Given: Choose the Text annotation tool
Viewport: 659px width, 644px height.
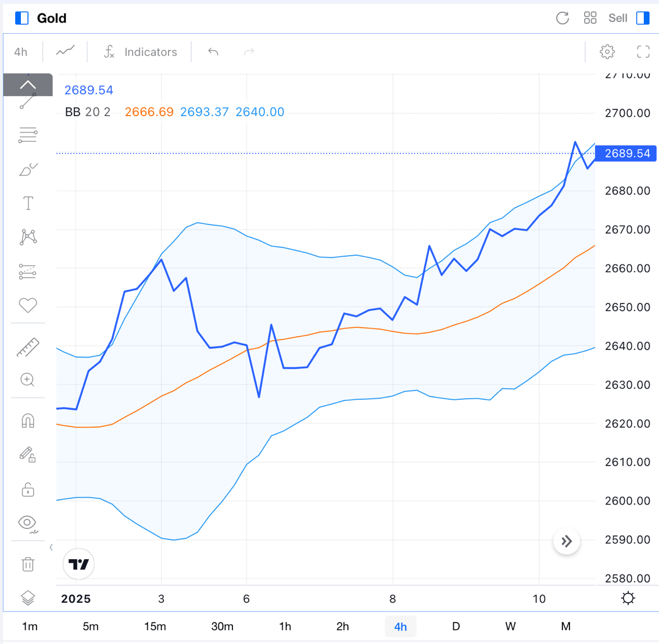Looking at the screenshot, I should coord(28,203).
